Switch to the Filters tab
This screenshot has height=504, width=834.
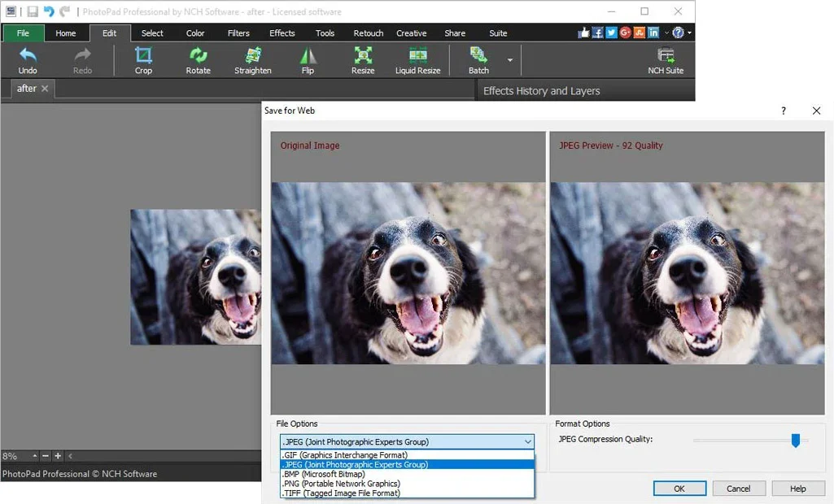[238, 33]
